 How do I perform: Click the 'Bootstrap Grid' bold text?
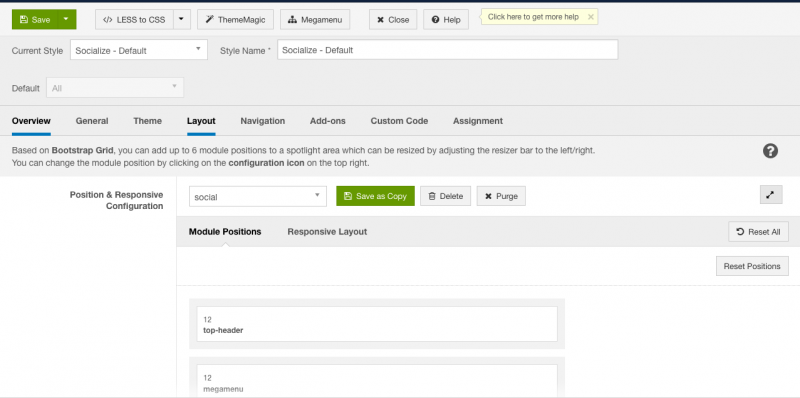pyautogui.click(x=83, y=151)
